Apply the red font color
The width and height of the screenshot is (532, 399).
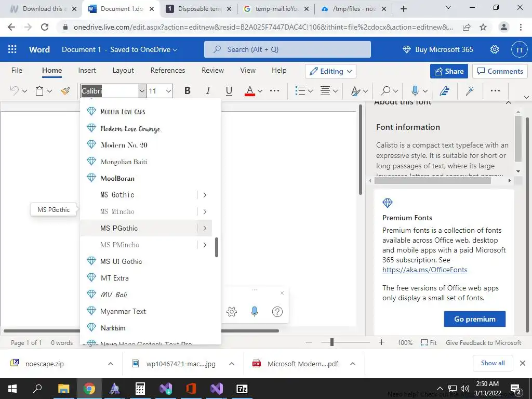coord(250,90)
